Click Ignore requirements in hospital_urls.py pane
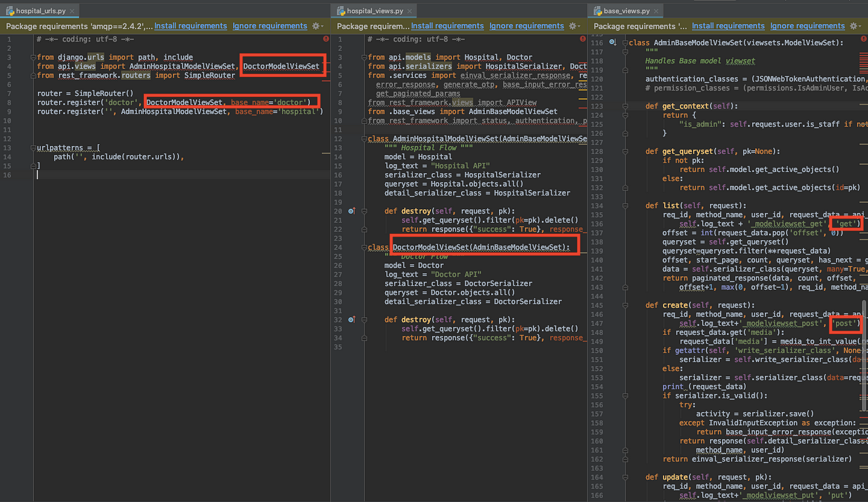868x502 pixels. [x=270, y=26]
